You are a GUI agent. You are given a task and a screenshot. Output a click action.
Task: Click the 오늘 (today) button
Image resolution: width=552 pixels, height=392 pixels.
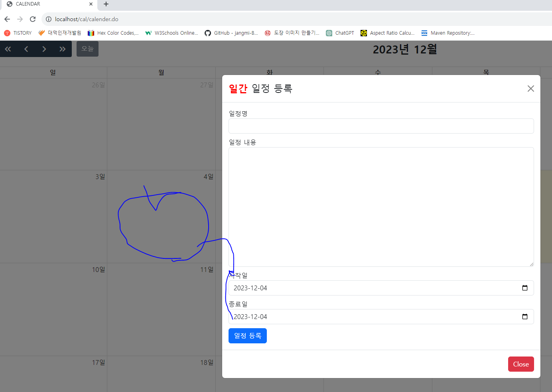tap(87, 49)
